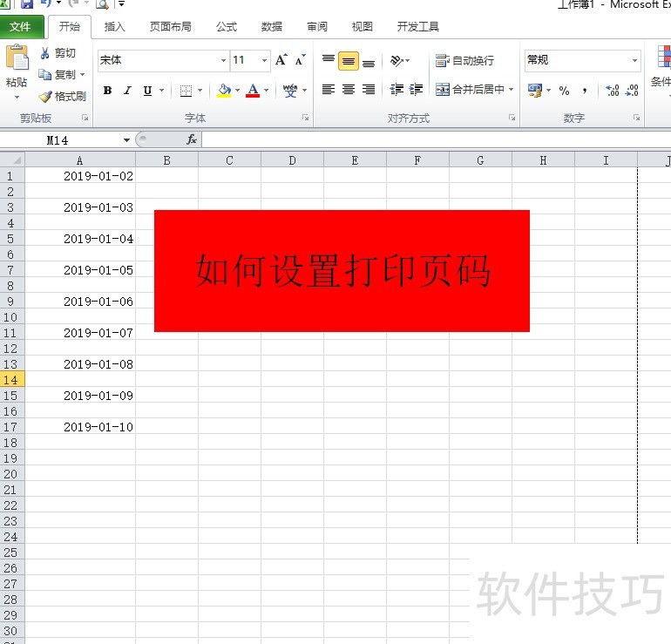Open 剪贴板 clipboard dialog launcher

(x=85, y=118)
